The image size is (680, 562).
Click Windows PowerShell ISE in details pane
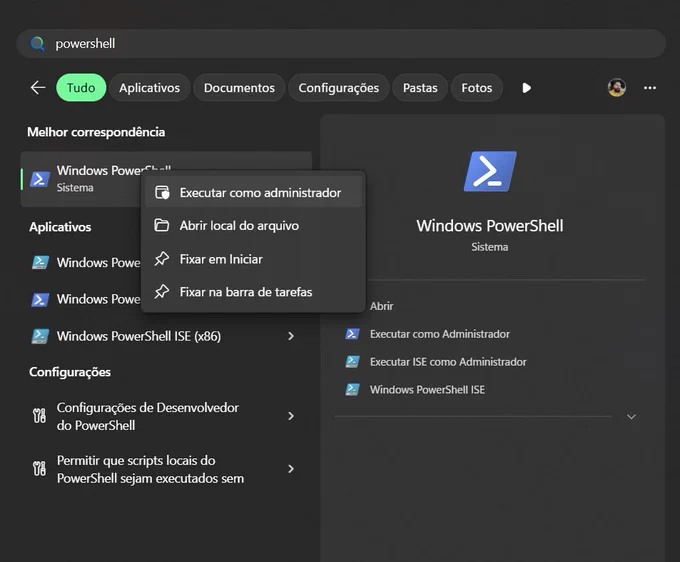(x=427, y=389)
